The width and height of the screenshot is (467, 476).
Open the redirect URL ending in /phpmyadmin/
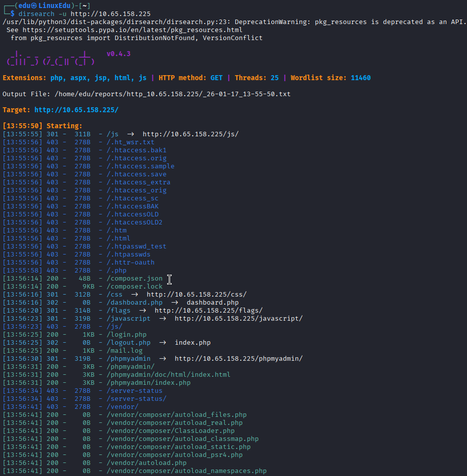coord(239,359)
